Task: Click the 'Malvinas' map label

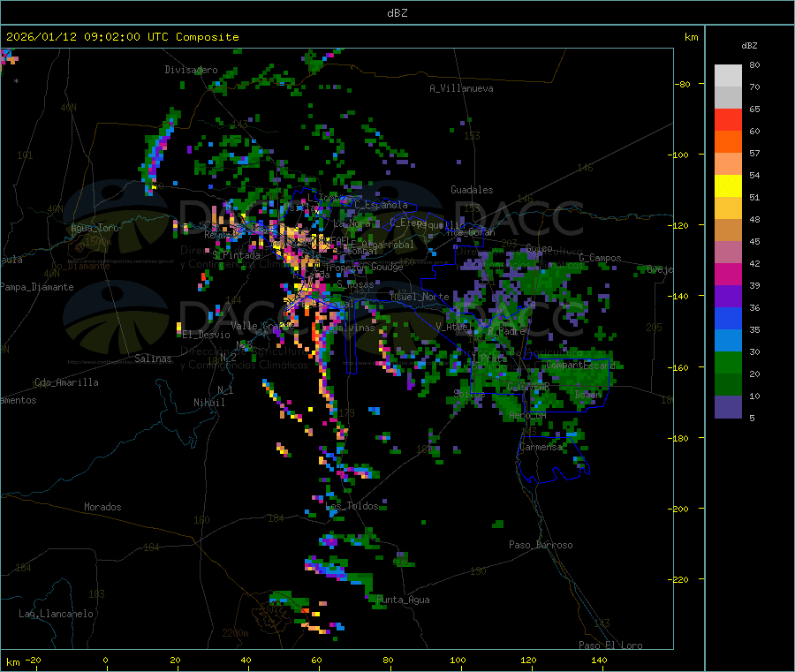Action: 353,328
